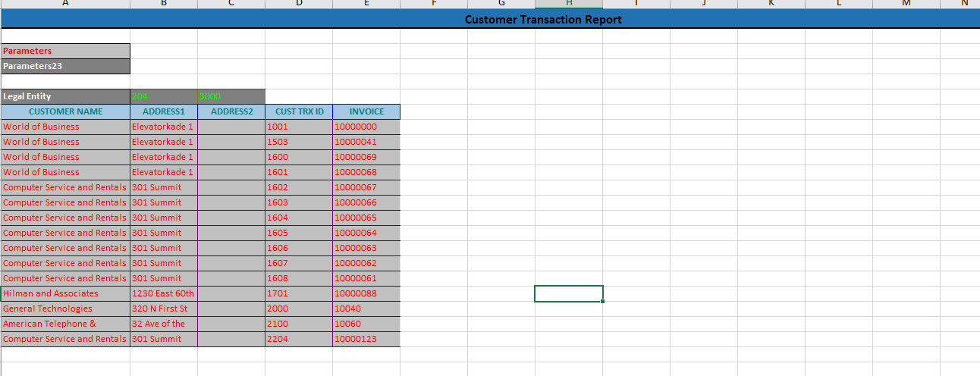Click invoice number 10040
The width and height of the screenshot is (980, 376).
366,309
